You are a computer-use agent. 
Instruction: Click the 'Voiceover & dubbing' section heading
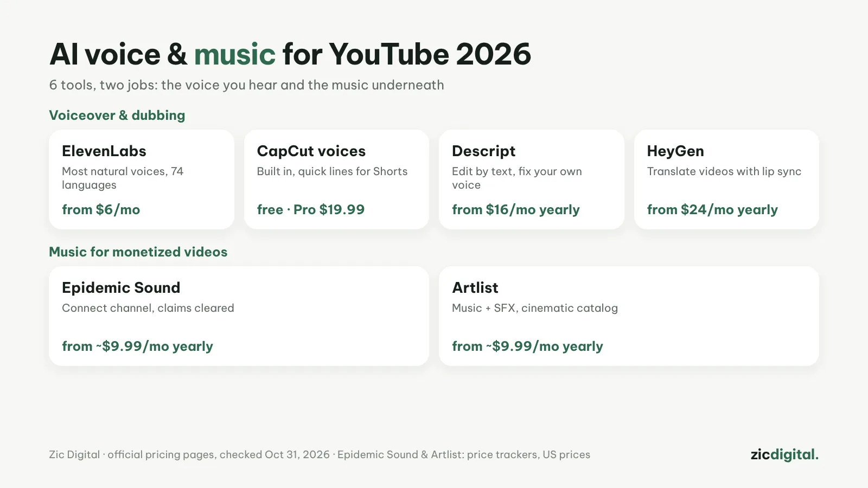[117, 115]
